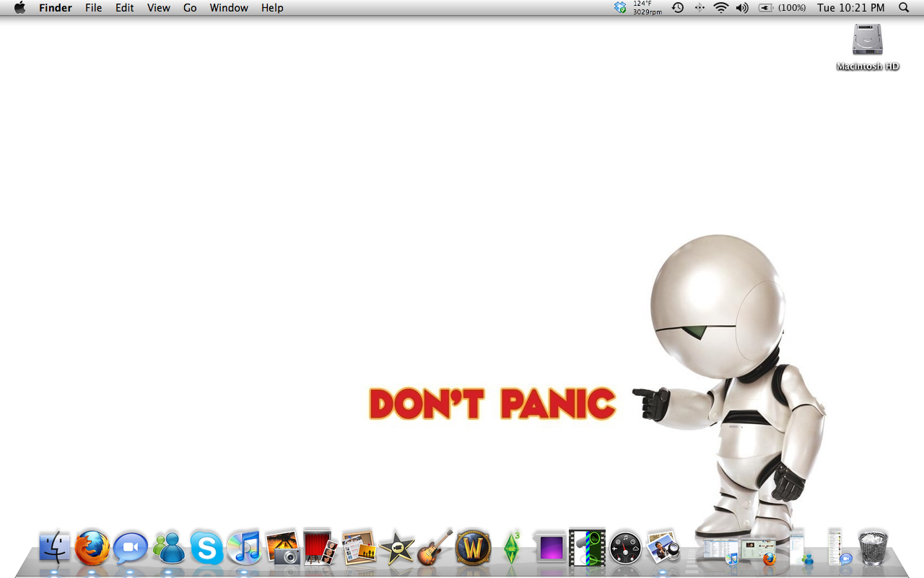The width and height of the screenshot is (924, 578).
Task: Open the File menu
Action: point(94,8)
